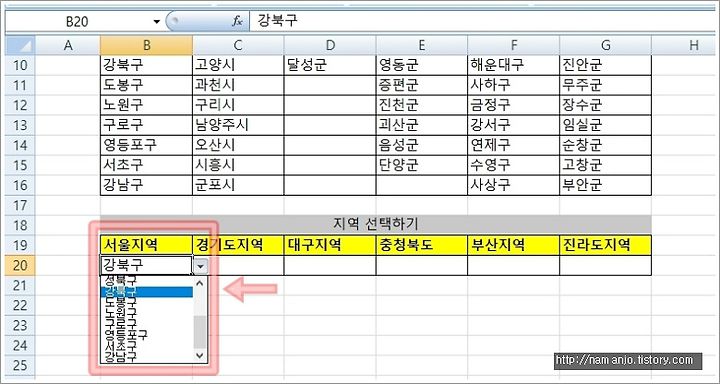This screenshot has width=720, height=384.
Task: Select the yellow 진라도지역 header cell
Action: (x=606, y=245)
